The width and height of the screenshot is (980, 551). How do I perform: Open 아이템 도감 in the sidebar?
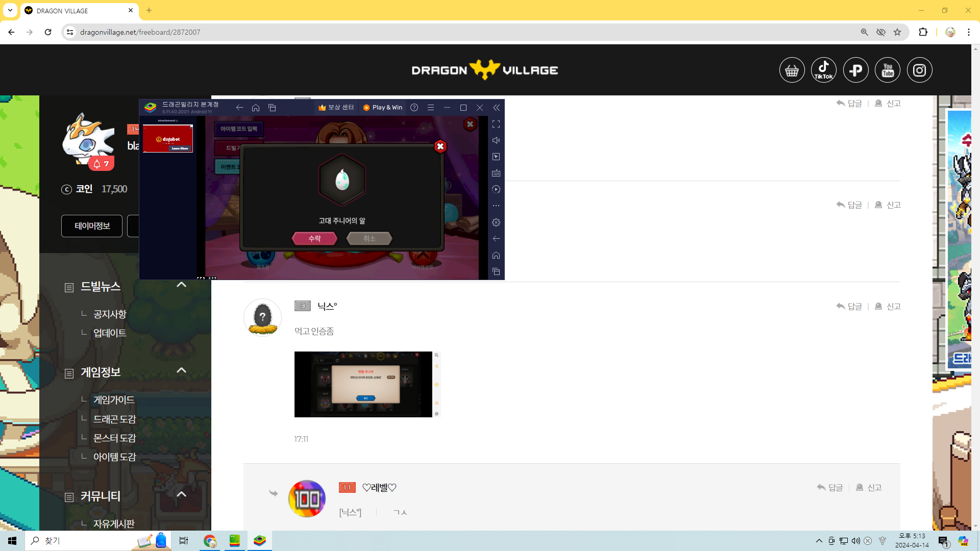coord(115,457)
